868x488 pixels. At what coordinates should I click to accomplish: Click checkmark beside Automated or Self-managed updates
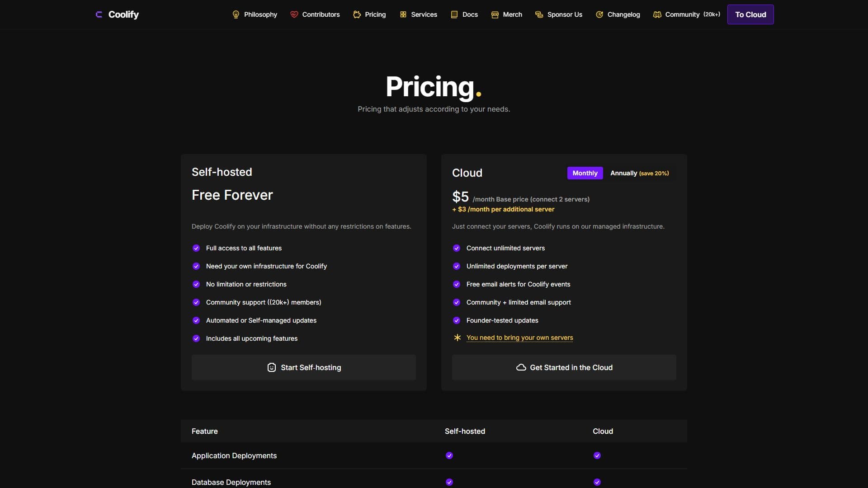click(196, 320)
